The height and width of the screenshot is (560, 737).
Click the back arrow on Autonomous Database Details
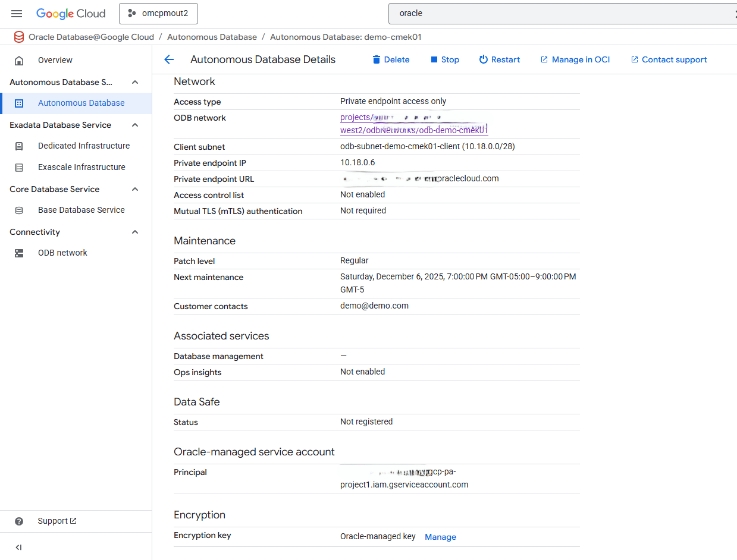tap(169, 59)
